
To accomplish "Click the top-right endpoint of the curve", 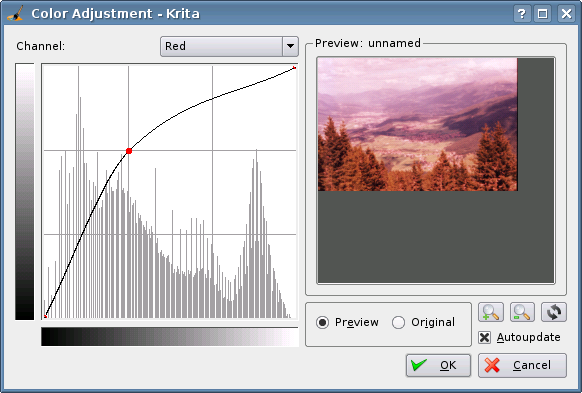I will pos(294,68).
